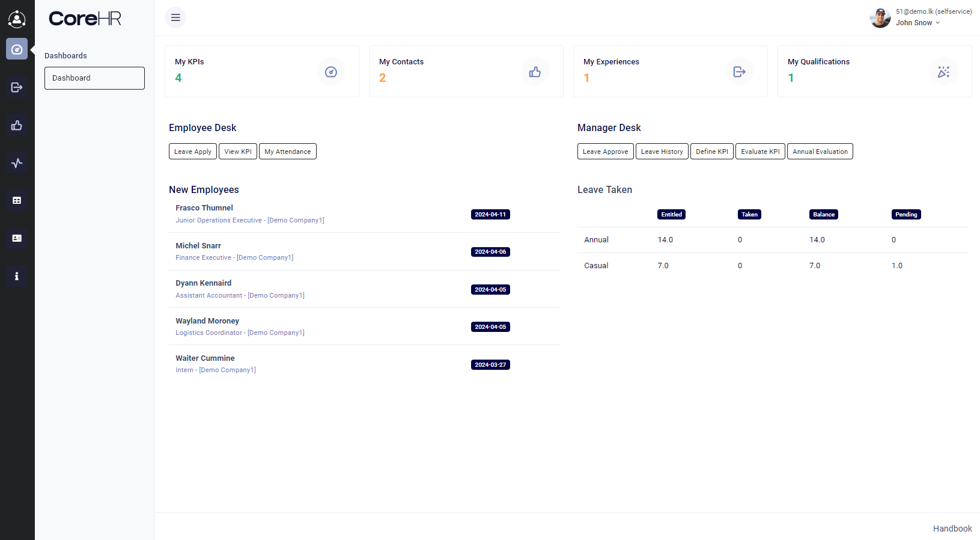The width and height of the screenshot is (980, 540).
Task: Click the gauge icon on My KPIs card
Action: click(330, 72)
